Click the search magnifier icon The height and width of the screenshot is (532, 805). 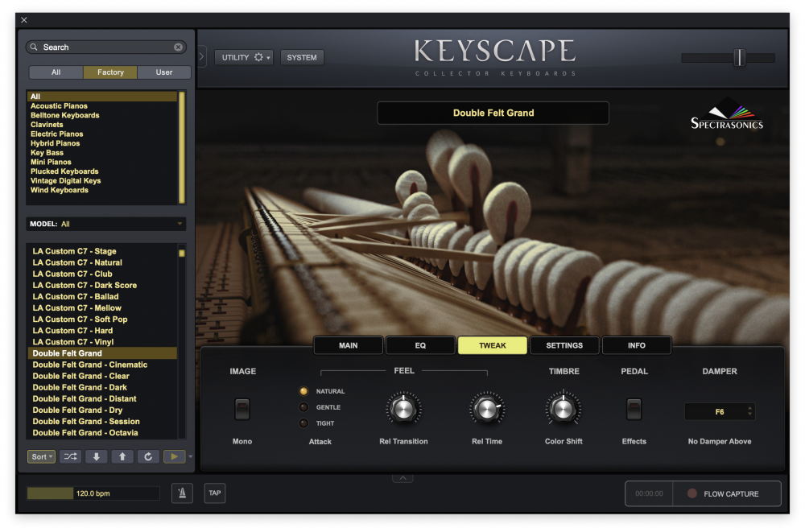tap(34, 47)
